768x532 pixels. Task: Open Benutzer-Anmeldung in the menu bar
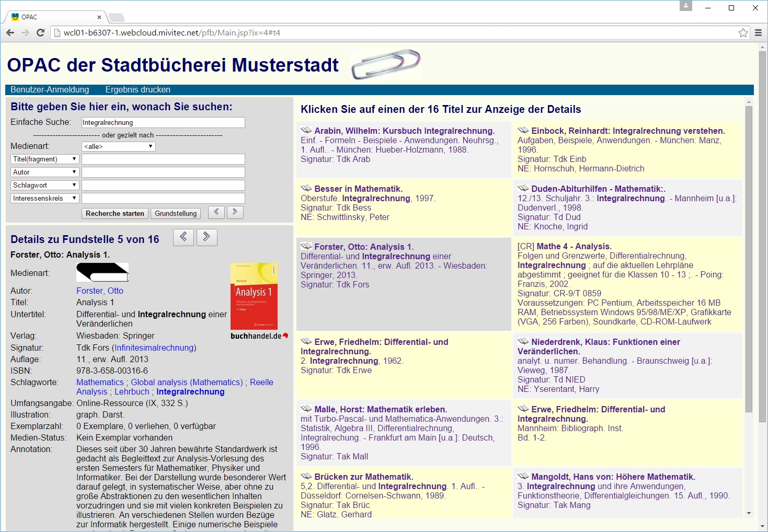[50, 90]
